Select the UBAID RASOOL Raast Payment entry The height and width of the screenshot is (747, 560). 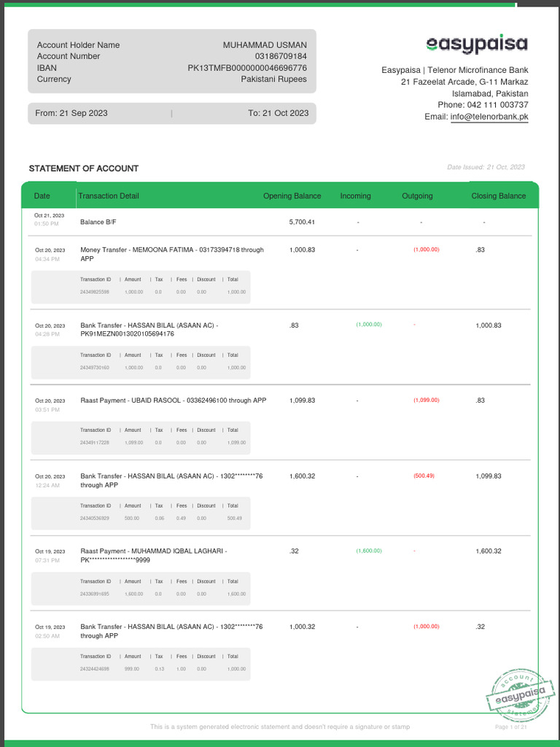(174, 400)
